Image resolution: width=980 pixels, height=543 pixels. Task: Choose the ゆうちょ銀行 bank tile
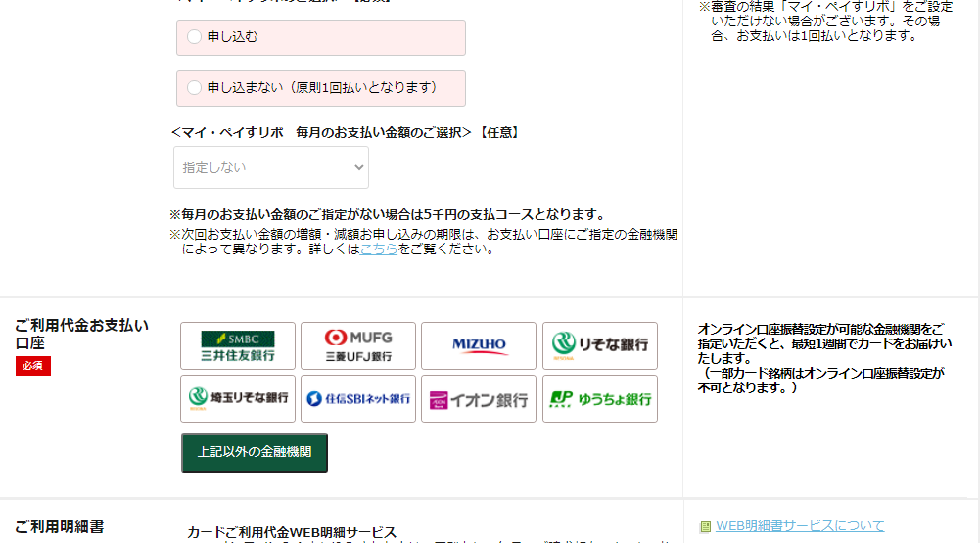pos(600,398)
